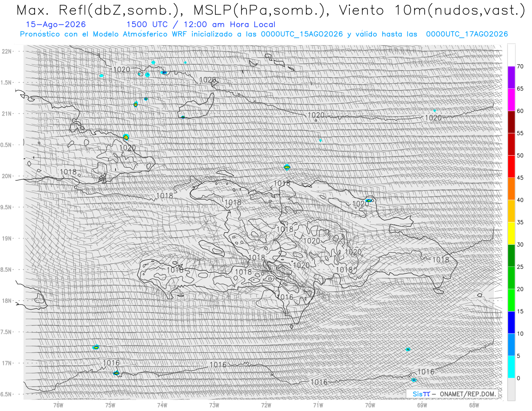The width and height of the screenshot is (532, 411).
Task: Click the longitude axis label "74W"
Action: pos(162,405)
